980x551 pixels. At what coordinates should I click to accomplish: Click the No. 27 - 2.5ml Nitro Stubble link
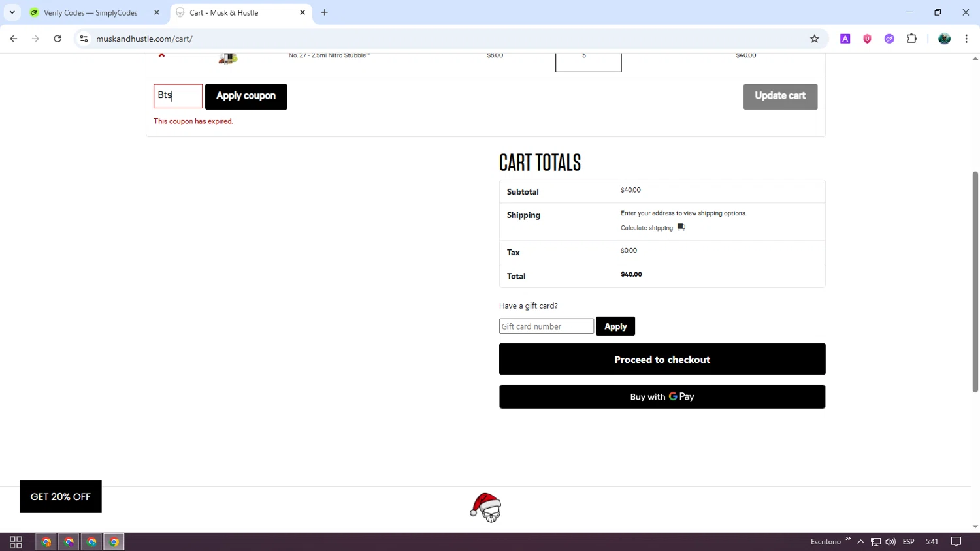coord(329,55)
